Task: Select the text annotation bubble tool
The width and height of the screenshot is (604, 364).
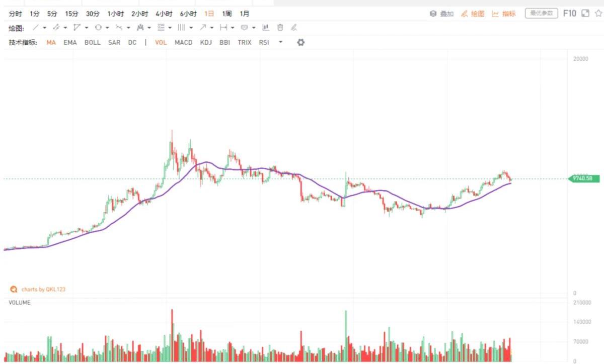Action: coord(244,28)
